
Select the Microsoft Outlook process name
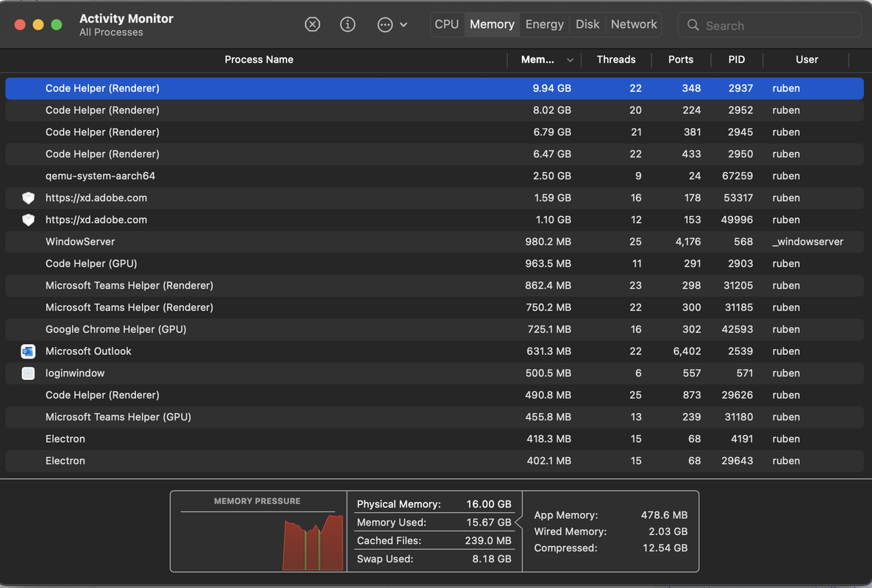pos(88,351)
